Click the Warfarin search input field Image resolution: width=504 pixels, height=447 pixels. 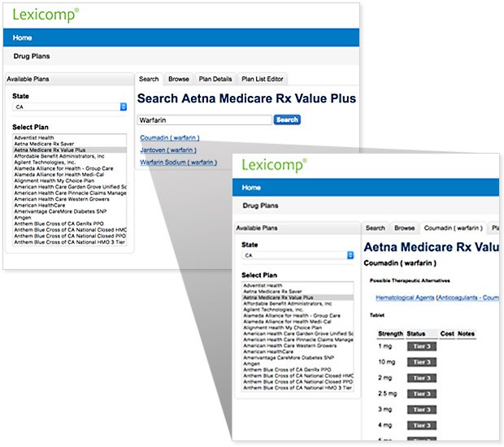pyautogui.click(x=205, y=119)
